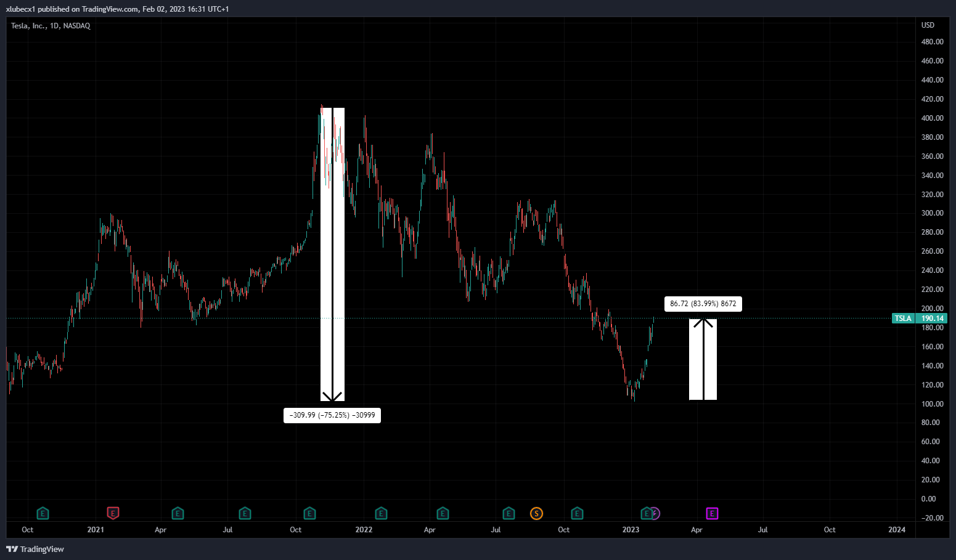Click the 60.00 price axis label
The image size is (956, 560).
point(931,442)
